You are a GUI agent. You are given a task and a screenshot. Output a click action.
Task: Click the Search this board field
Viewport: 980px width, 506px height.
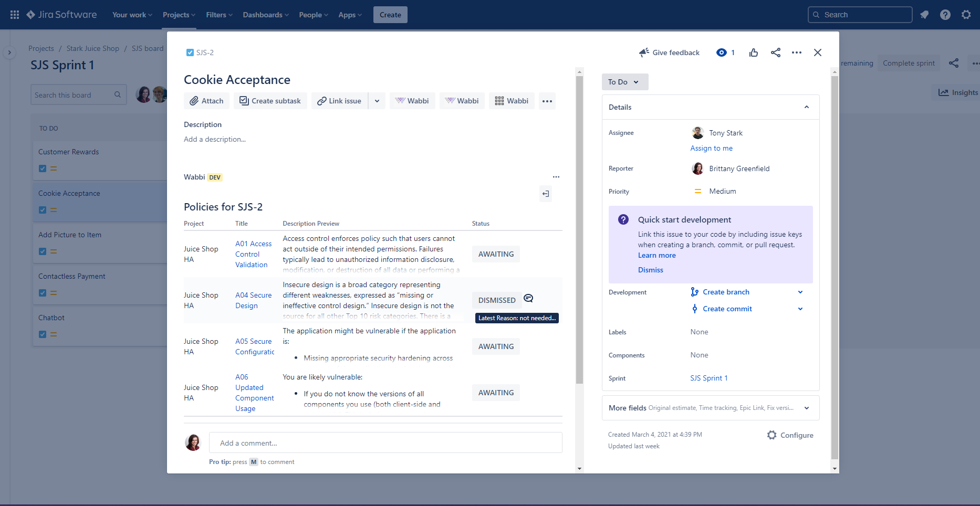click(79, 95)
